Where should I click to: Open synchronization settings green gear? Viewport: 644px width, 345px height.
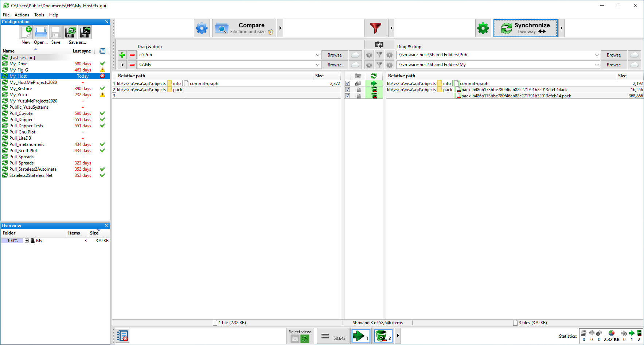[x=483, y=28]
